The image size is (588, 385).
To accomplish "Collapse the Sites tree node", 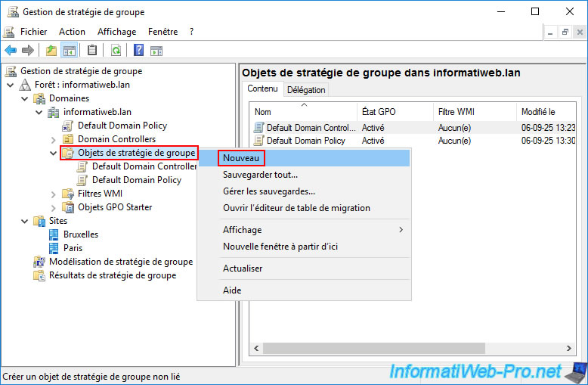I will coord(25,221).
